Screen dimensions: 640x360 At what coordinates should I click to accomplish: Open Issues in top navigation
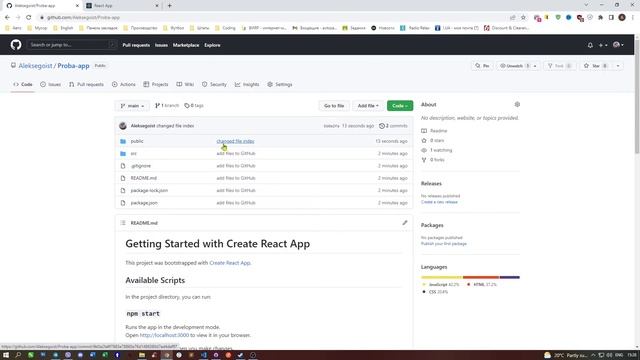pos(161,45)
